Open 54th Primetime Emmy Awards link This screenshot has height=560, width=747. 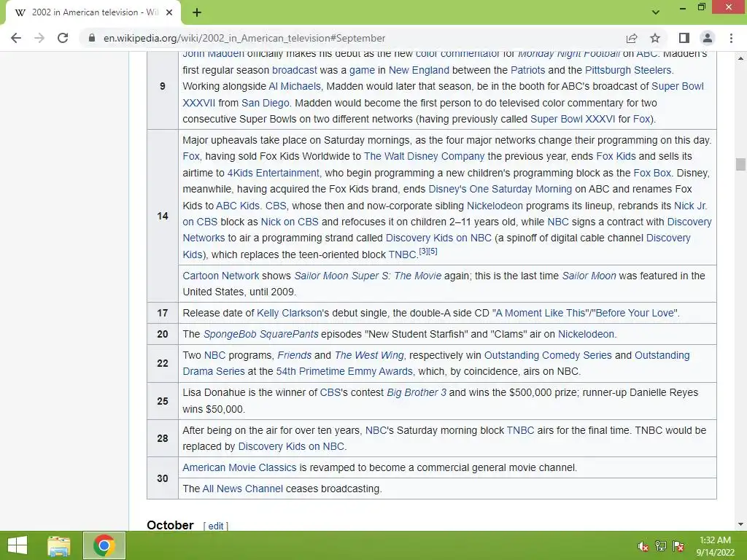click(x=344, y=371)
